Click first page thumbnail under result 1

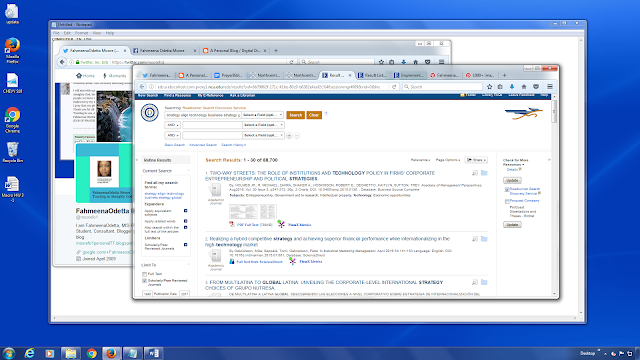[x=243, y=212]
